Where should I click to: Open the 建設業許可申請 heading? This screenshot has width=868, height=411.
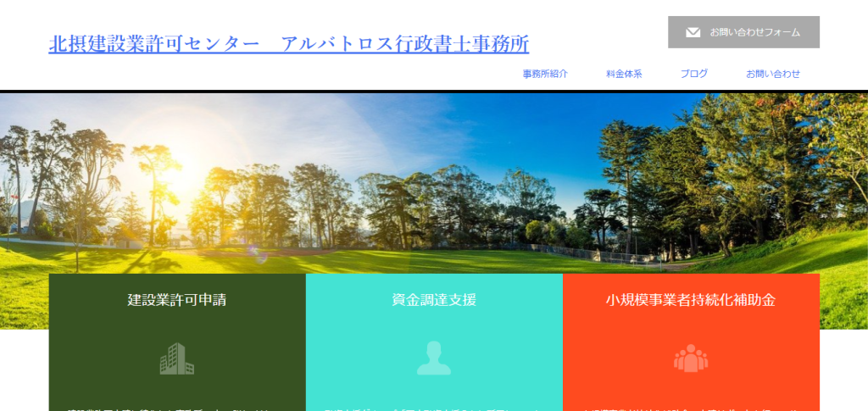coord(176,299)
